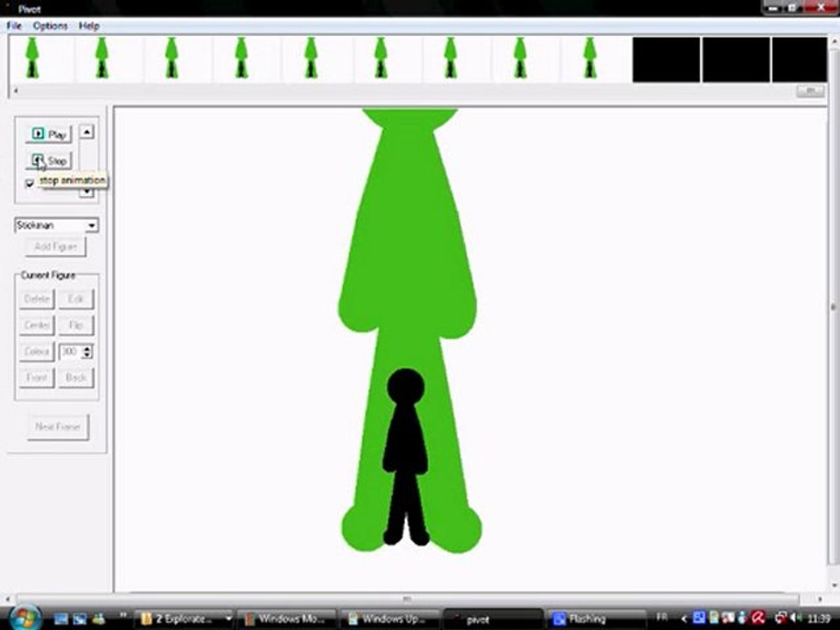Image resolution: width=840 pixels, height=630 pixels.
Task: Select the third frame thumbnail in timeline
Action: (178, 59)
